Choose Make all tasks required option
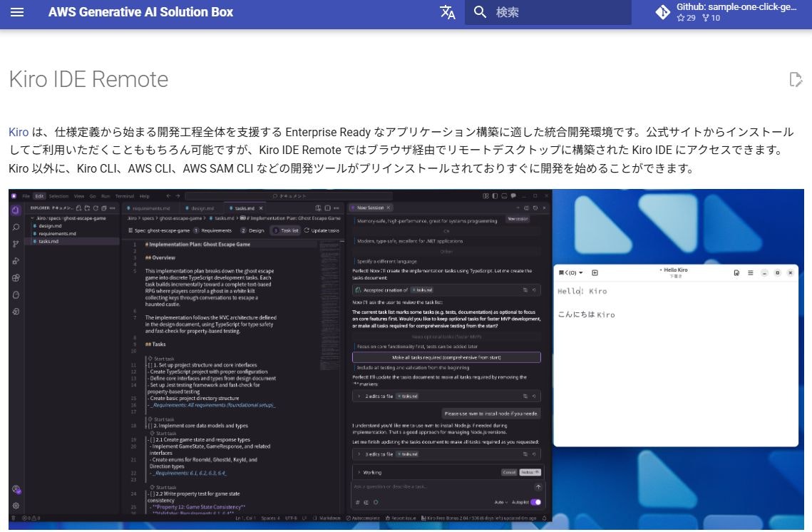 (446, 357)
